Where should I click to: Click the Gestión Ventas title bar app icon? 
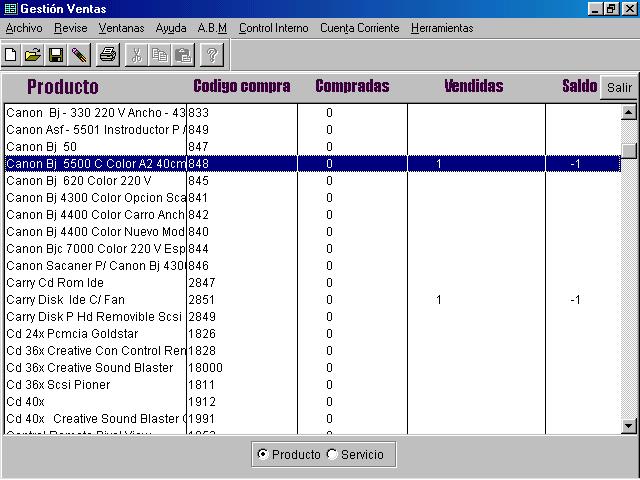click(10, 9)
